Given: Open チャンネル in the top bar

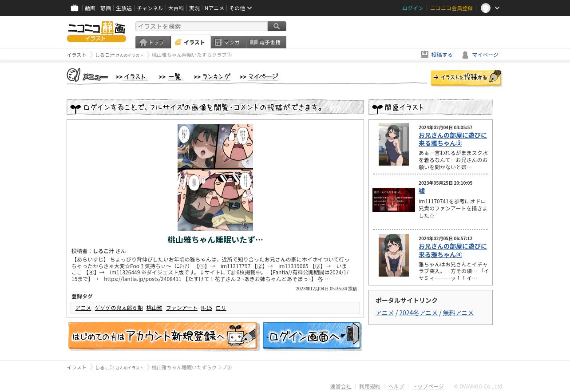Looking at the screenshot, I should click(x=150, y=8).
